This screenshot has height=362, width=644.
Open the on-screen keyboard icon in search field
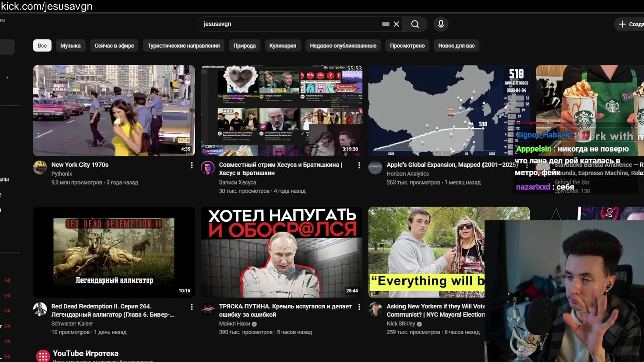tap(386, 24)
